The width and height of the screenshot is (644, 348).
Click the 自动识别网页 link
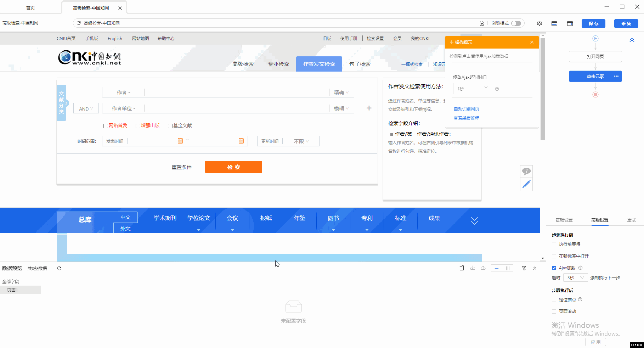point(466,109)
